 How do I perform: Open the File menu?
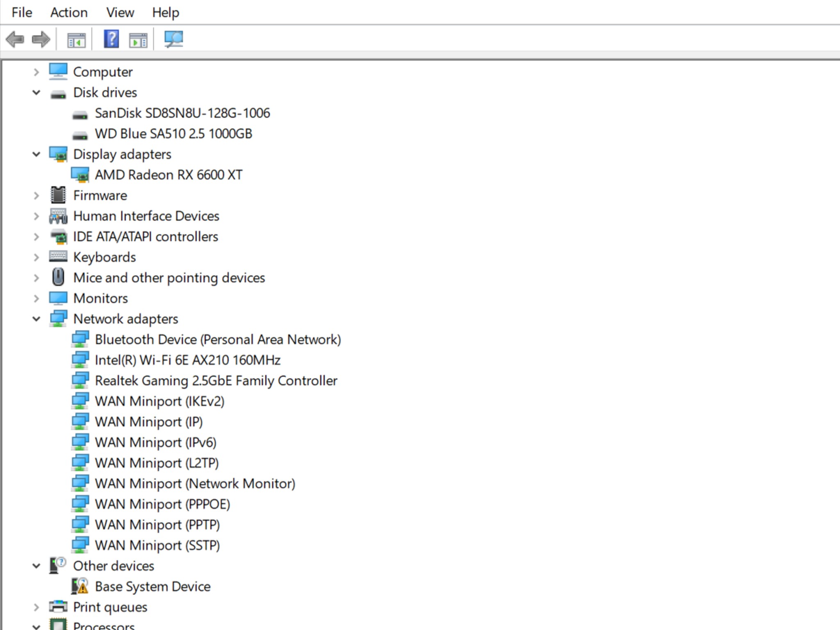pos(21,12)
